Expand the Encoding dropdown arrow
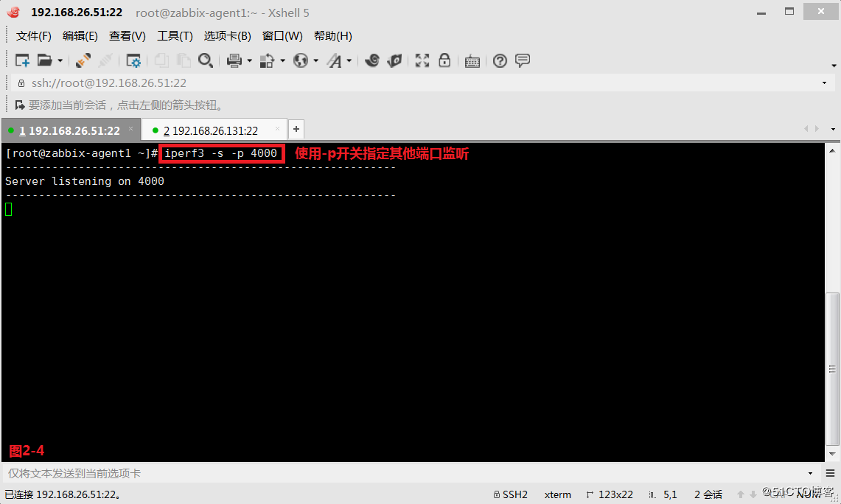This screenshot has height=504, width=841. click(316, 60)
